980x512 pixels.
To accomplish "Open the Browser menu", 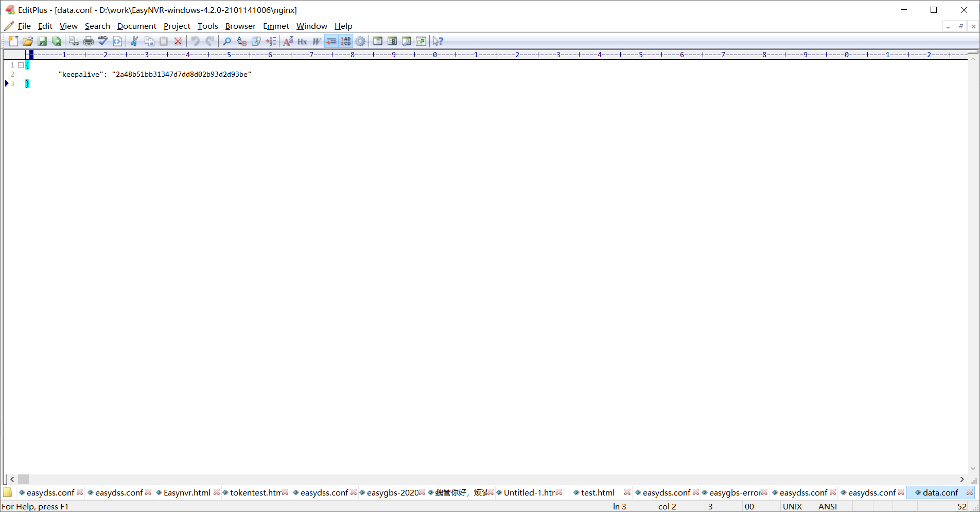I will pos(240,26).
